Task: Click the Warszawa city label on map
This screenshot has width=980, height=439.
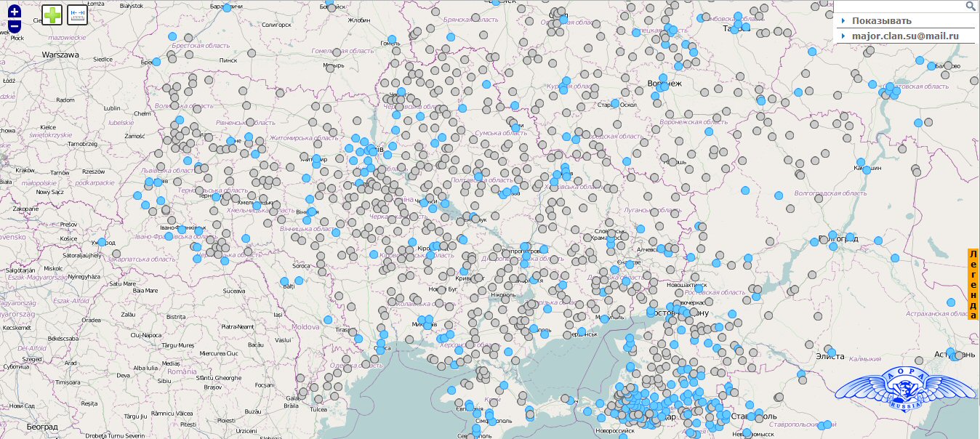Action: click(x=60, y=55)
